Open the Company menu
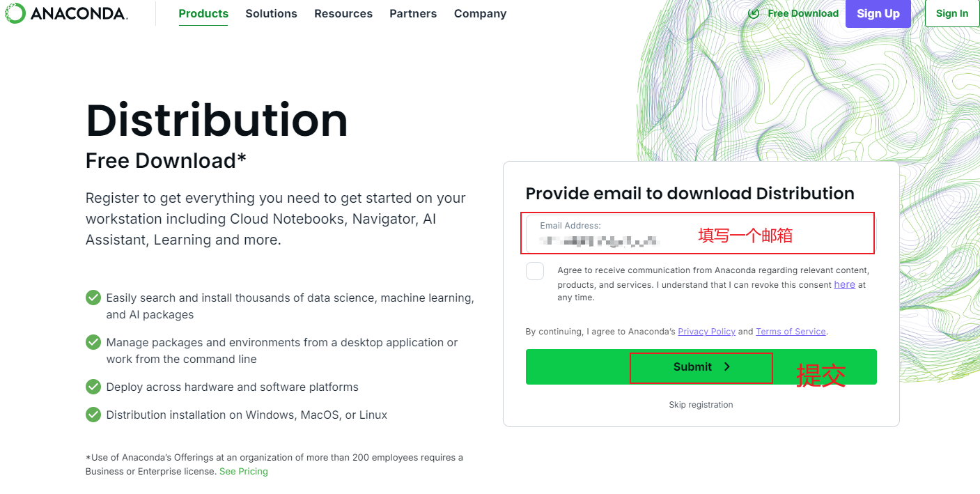The image size is (980, 494). click(x=480, y=13)
